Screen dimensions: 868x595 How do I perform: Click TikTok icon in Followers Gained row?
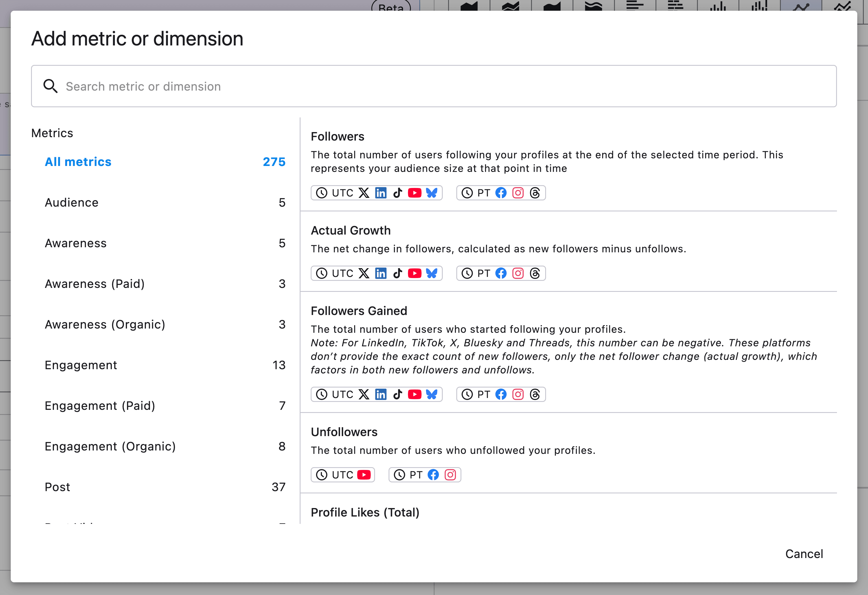(398, 394)
